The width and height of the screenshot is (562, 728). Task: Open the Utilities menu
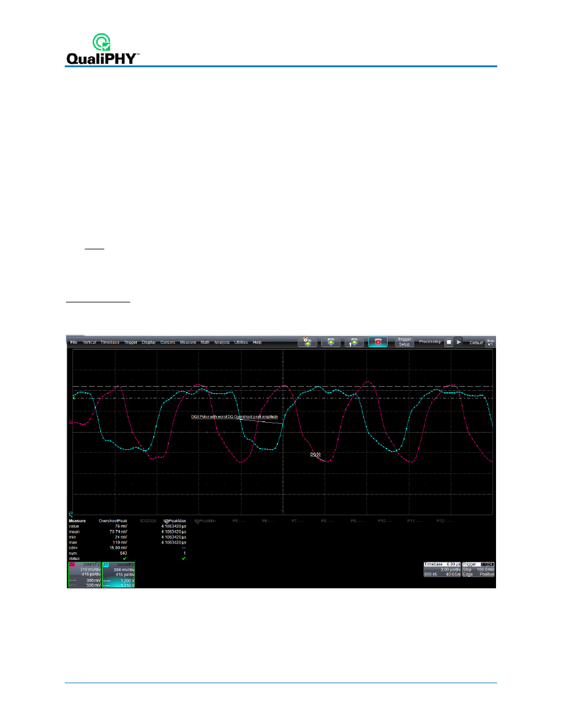(x=242, y=342)
